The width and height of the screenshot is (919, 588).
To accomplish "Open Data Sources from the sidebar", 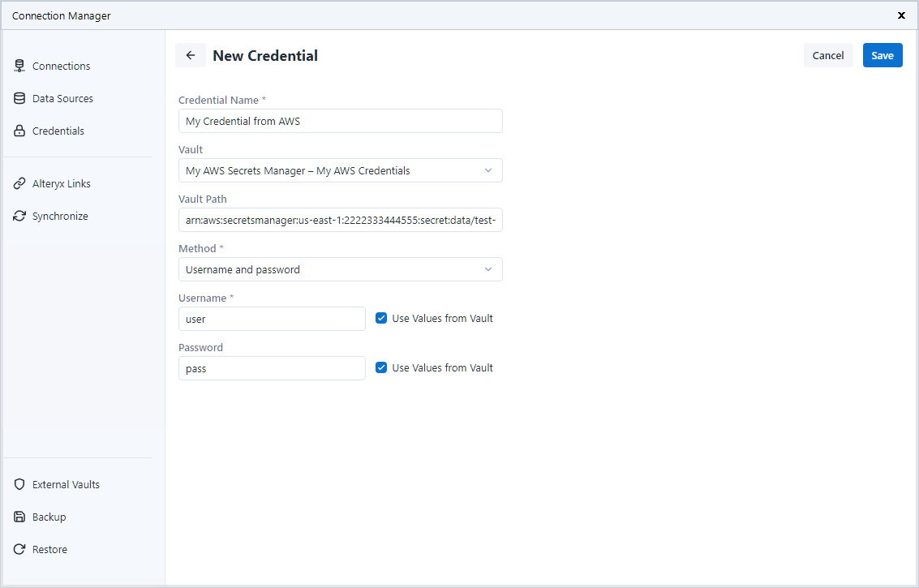I will pyautogui.click(x=19, y=98).
